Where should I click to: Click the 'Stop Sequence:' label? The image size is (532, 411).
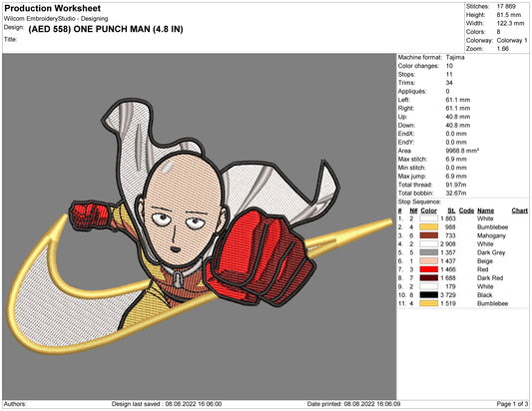tap(419, 202)
